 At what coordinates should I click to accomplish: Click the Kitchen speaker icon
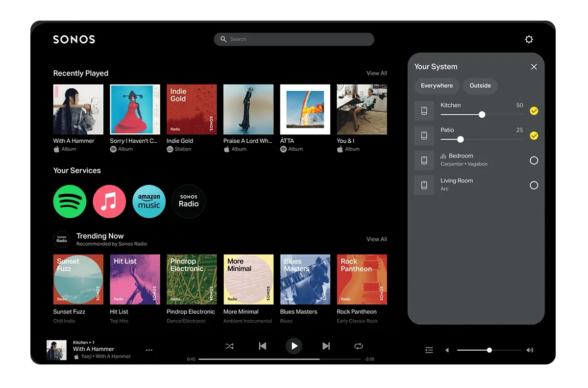(424, 111)
